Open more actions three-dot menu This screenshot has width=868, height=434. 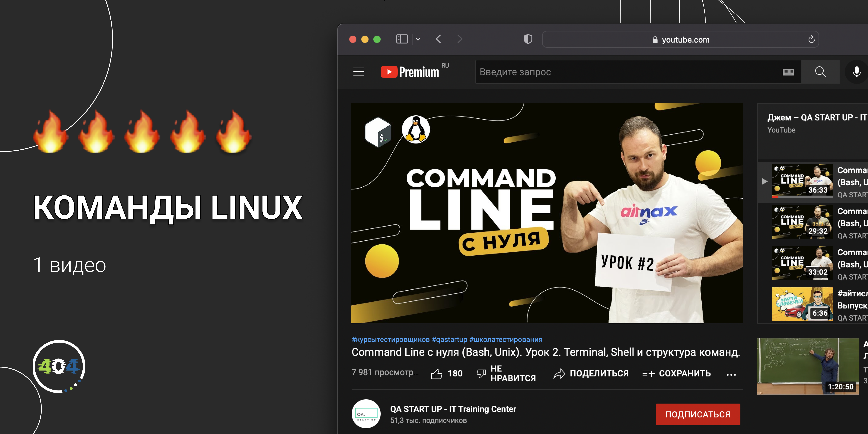(x=731, y=374)
